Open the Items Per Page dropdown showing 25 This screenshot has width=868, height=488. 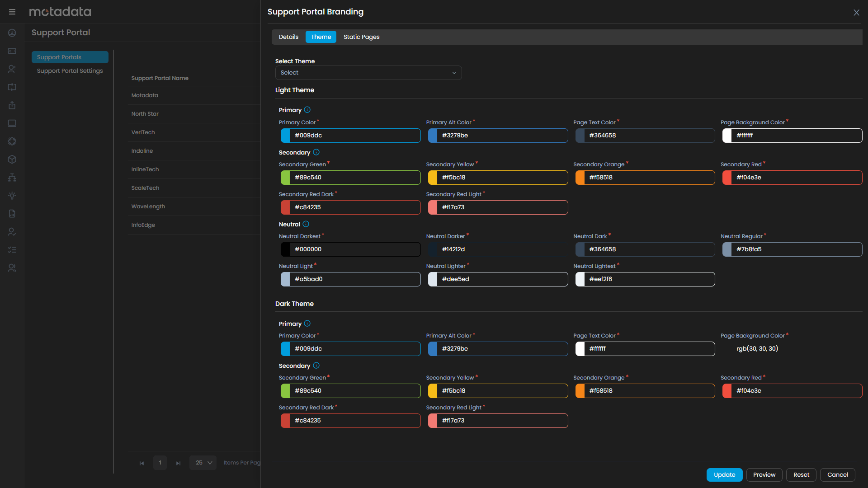pos(203,463)
